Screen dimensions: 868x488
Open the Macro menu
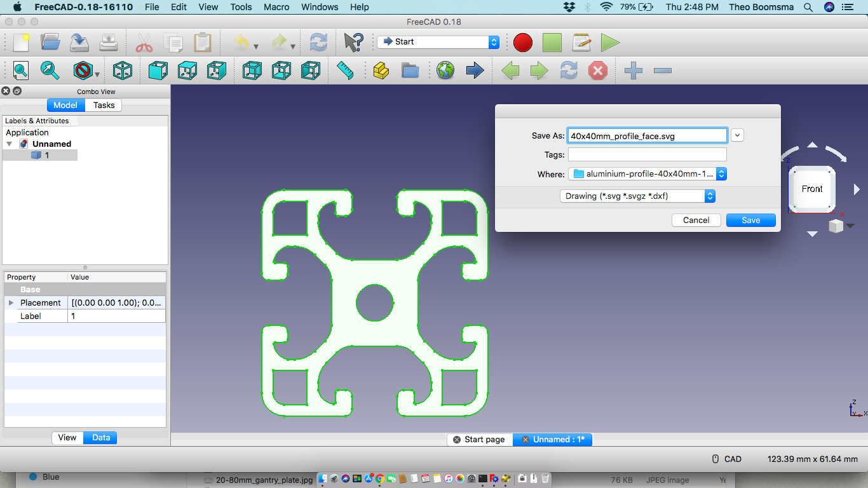click(276, 7)
